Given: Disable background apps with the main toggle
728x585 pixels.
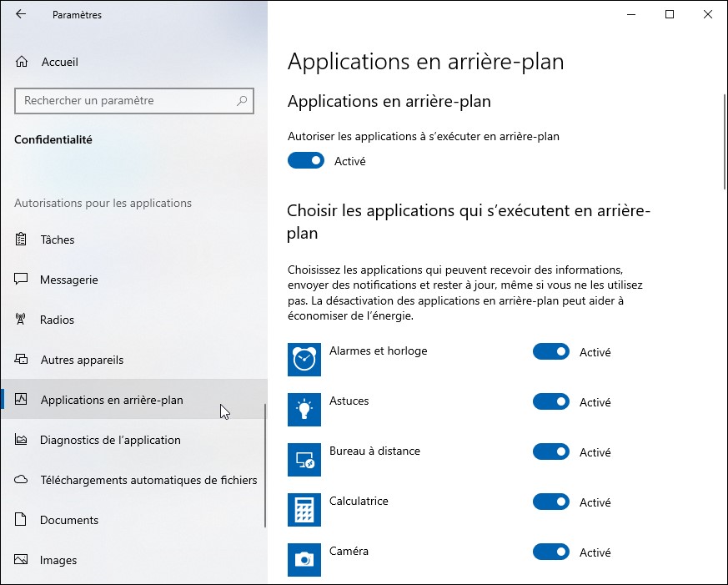Looking at the screenshot, I should [306, 160].
